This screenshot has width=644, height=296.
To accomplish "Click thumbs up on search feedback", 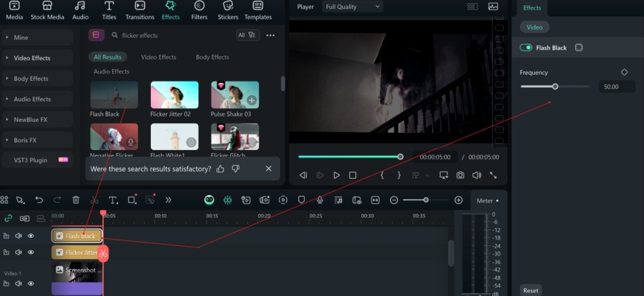I will [x=220, y=169].
